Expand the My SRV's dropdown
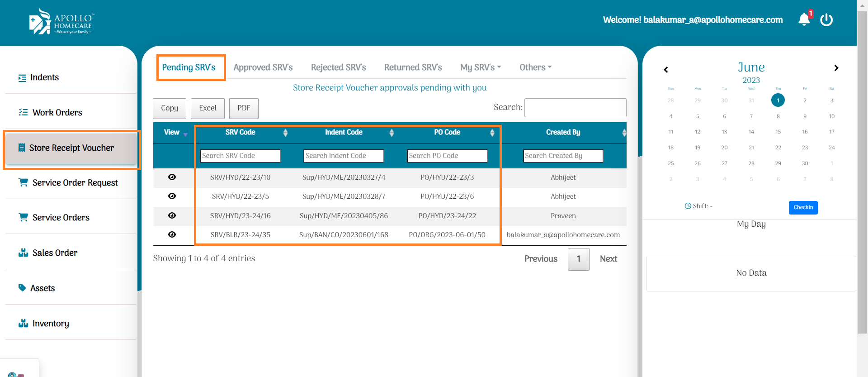Screen dimensions: 868x377 [x=481, y=67]
